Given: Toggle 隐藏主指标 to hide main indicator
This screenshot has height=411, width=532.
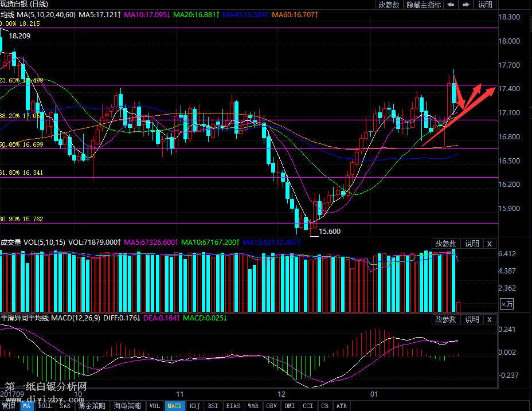Looking at the screenshot, I should [424, 5].
